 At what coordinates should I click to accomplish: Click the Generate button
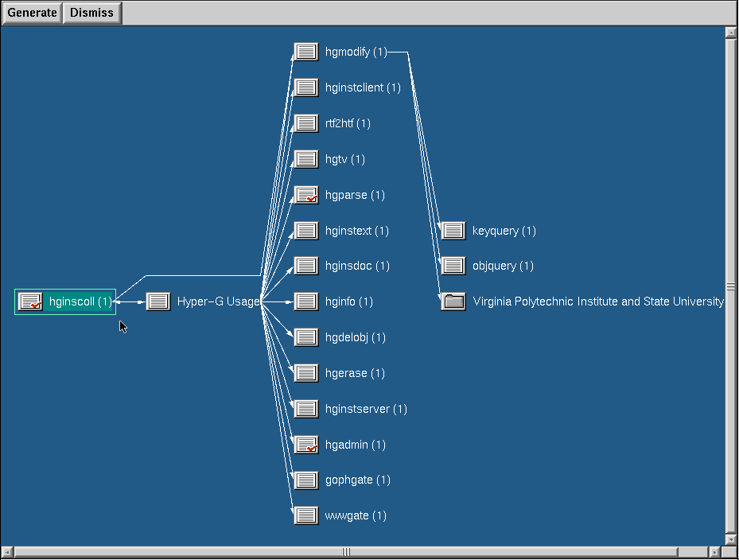[32, 13]
